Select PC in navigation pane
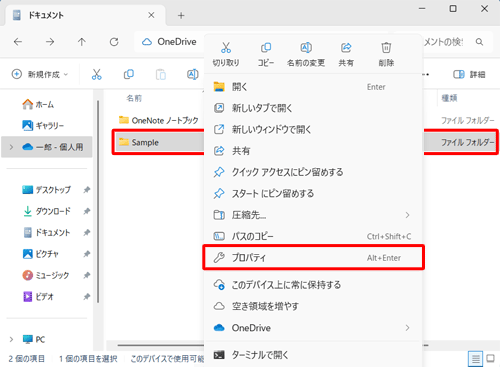The height and width of the screenshot is (367, 500). pyautogui.click(x=34, y=339)
